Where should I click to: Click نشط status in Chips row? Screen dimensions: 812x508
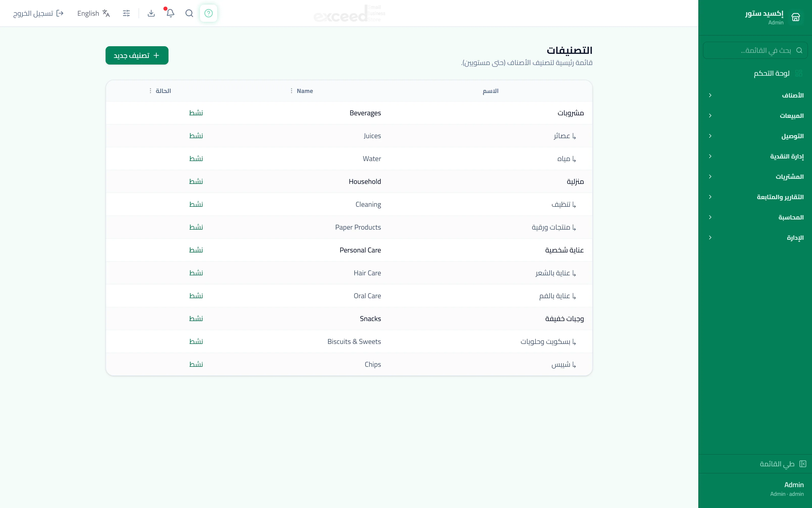click(x=196, y=364)
